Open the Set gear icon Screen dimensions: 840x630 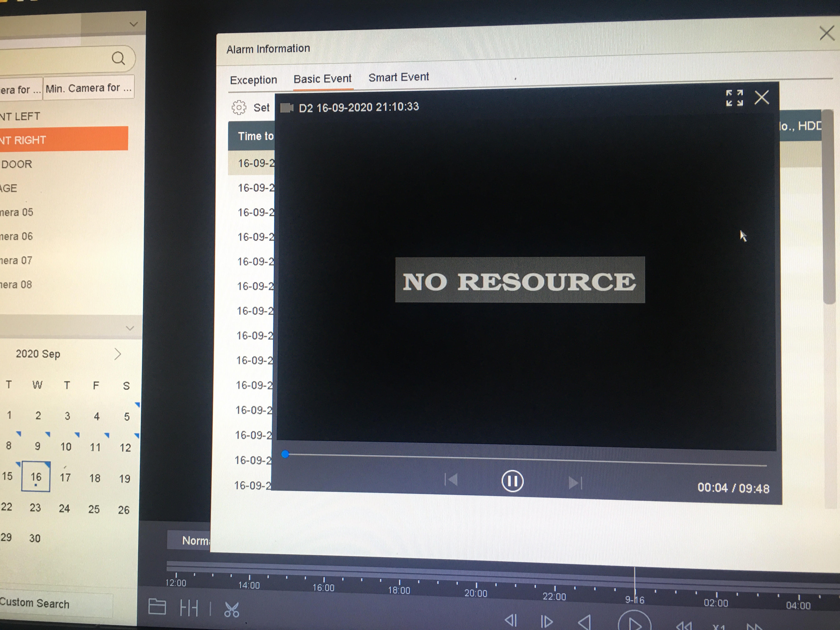(239, 108)
